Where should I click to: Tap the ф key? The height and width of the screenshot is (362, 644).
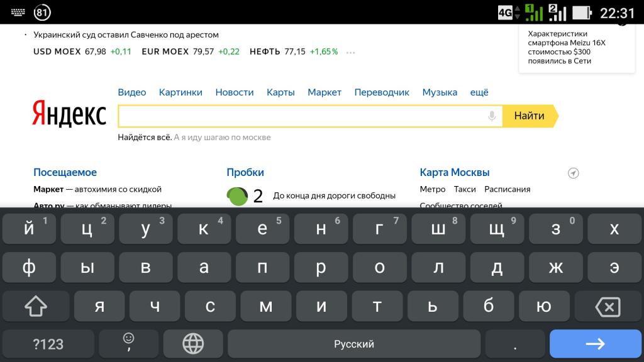tap(29, 267)
